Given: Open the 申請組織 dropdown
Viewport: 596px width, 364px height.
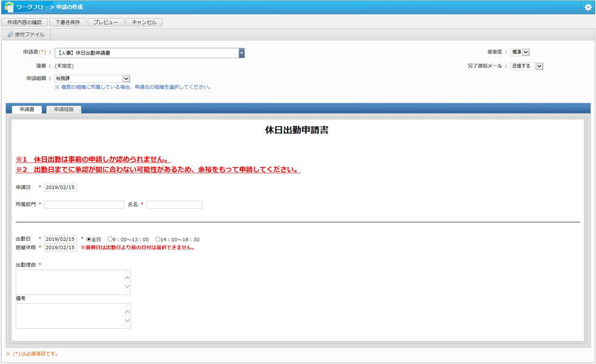Looking at the screenshot, I should 126,79.
